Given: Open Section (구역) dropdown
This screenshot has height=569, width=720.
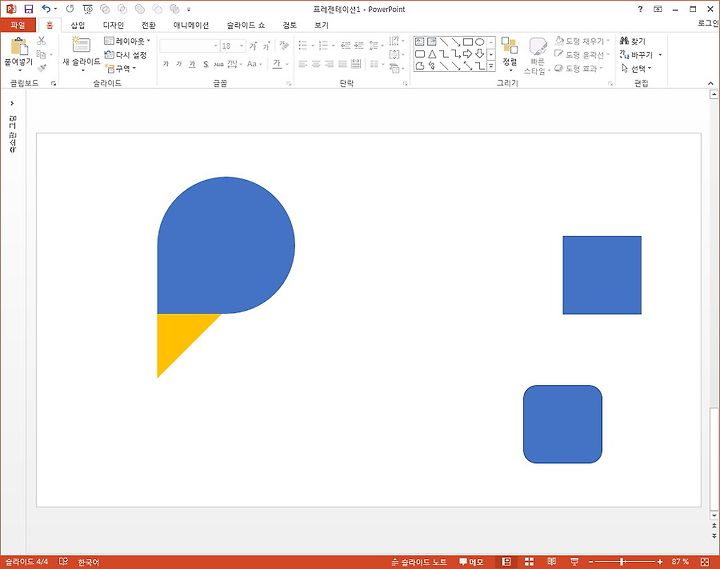Looking at the screenshot, I should click(121, 68).
